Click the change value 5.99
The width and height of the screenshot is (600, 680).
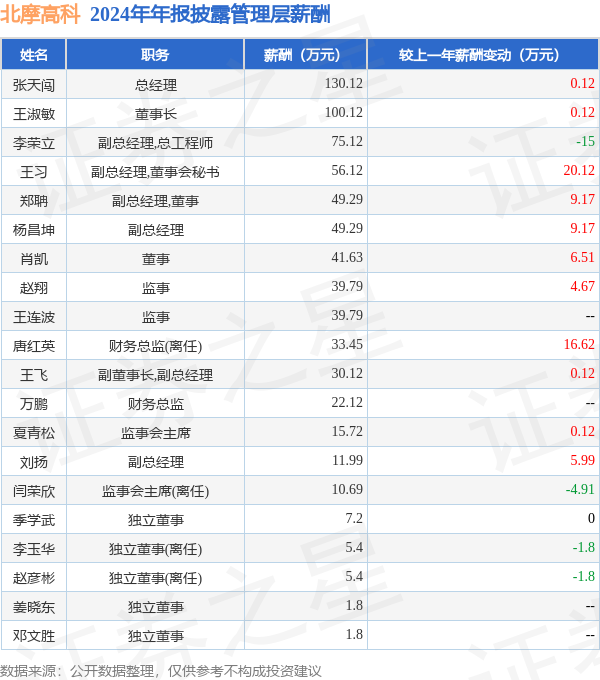click(x=582, y=461)
